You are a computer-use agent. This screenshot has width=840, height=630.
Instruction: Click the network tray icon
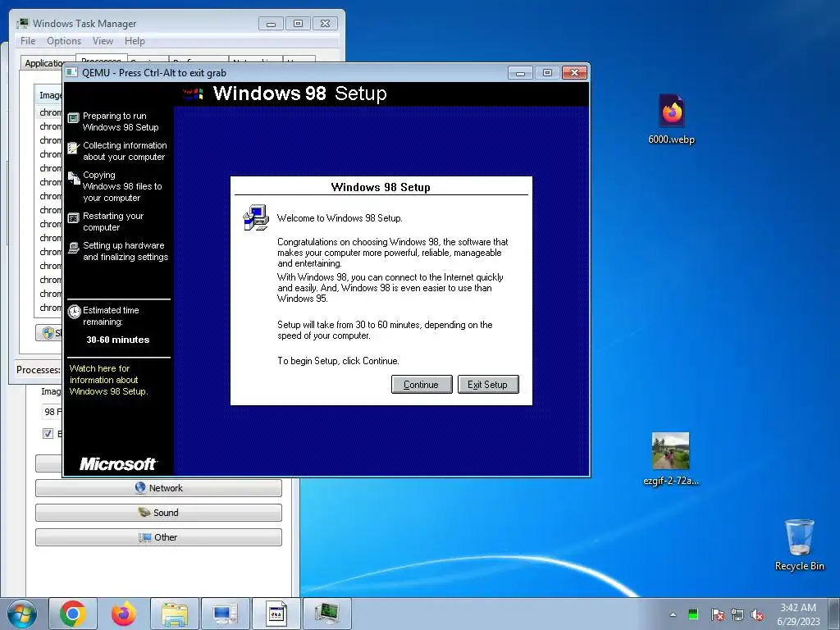click(737, 614)
